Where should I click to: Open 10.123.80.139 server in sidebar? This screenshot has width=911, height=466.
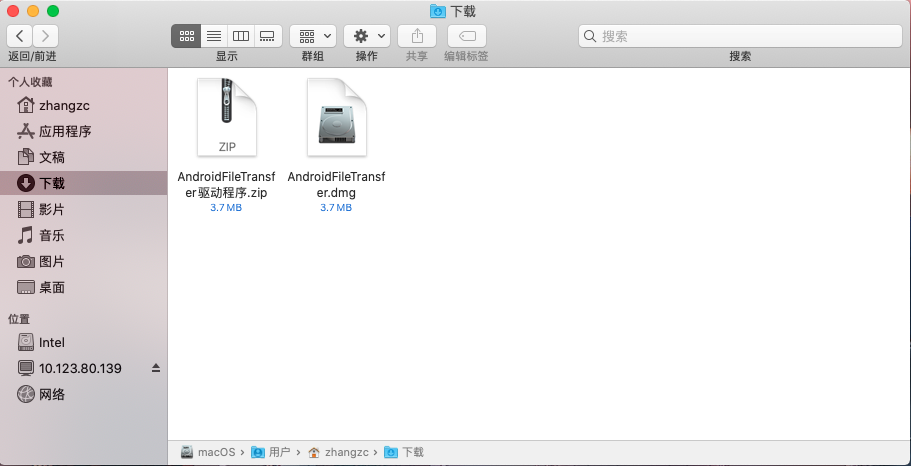point(84,368)
